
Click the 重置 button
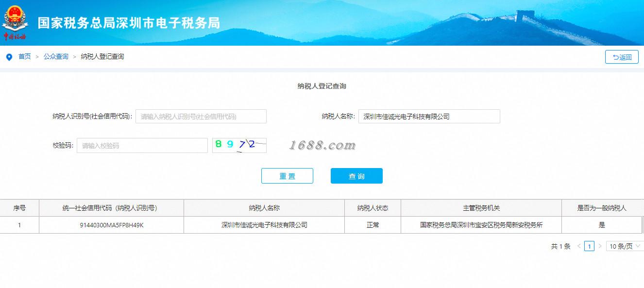click(x=287, y=176)
